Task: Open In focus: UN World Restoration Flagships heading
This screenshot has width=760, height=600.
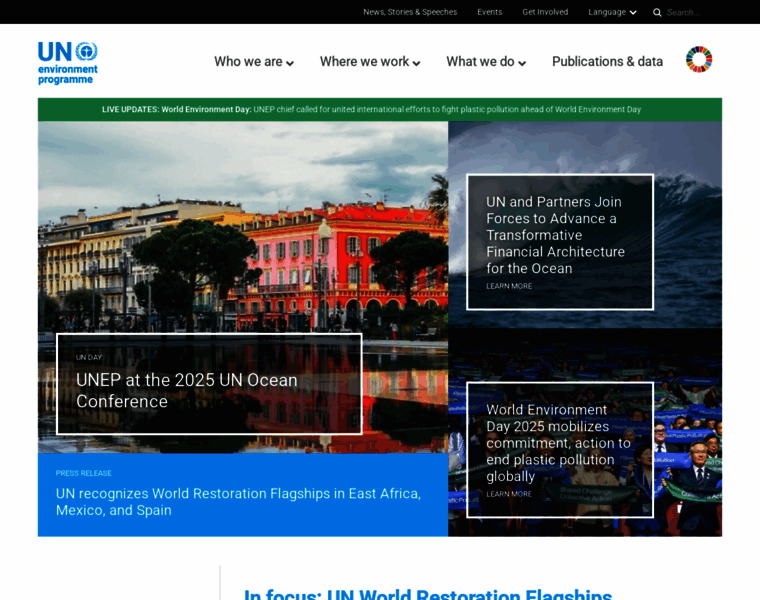Action: pyautogui.click(x=428, y=594)
